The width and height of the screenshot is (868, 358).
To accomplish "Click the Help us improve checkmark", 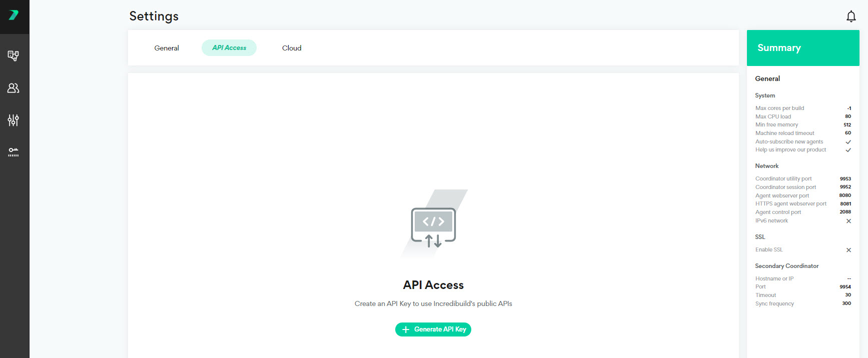I will (x=848, y=150).
